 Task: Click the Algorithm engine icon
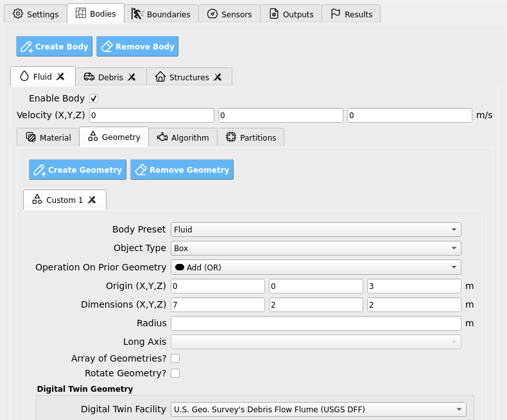click(162, 137)
